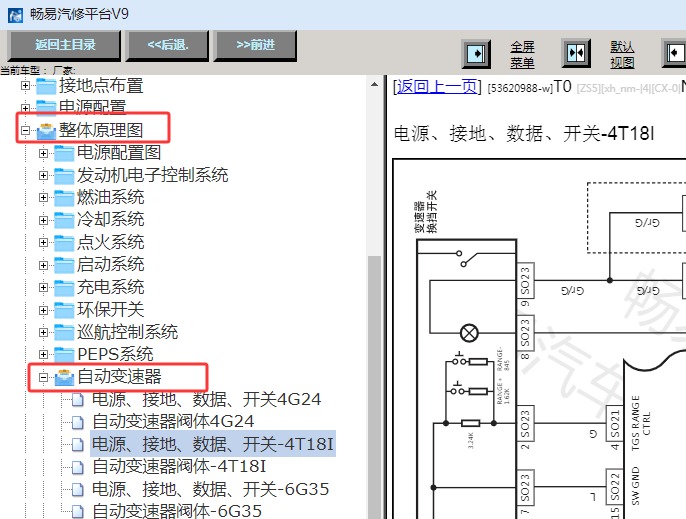
Task: Click the PEPS系统 folder icon
Action: [x=64, y=354]
